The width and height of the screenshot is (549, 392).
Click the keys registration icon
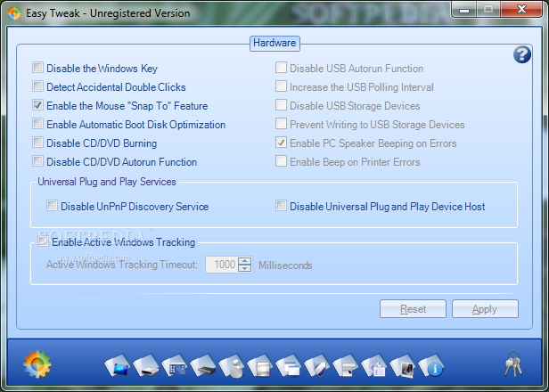[513, 363]
